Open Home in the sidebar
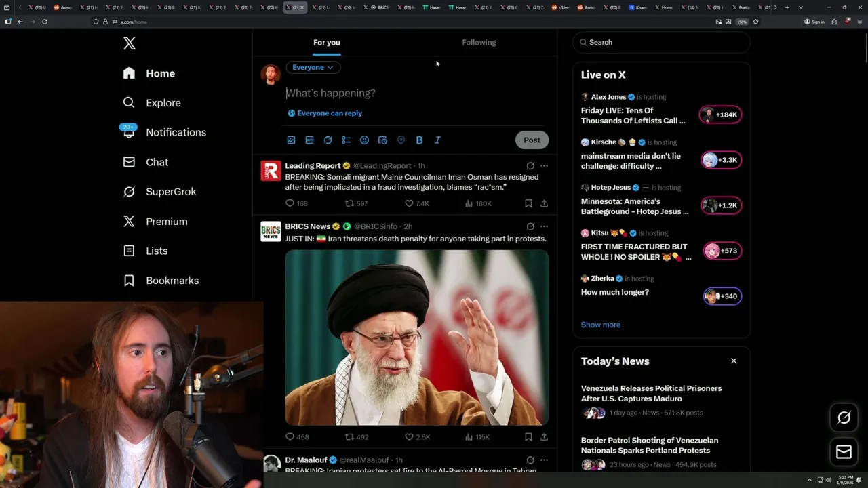868x488 pixels. (149, 73)
